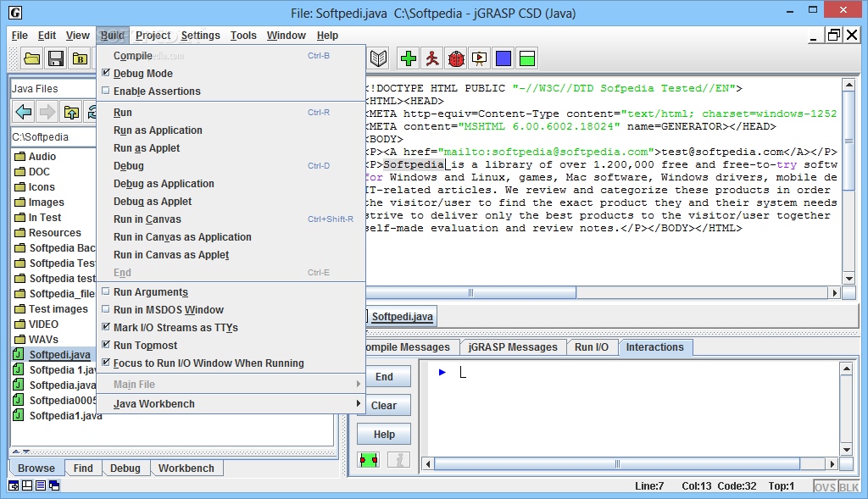Click the grey forward arrow in browser
The width and height of the screenshot is (868, 499).
47,113
